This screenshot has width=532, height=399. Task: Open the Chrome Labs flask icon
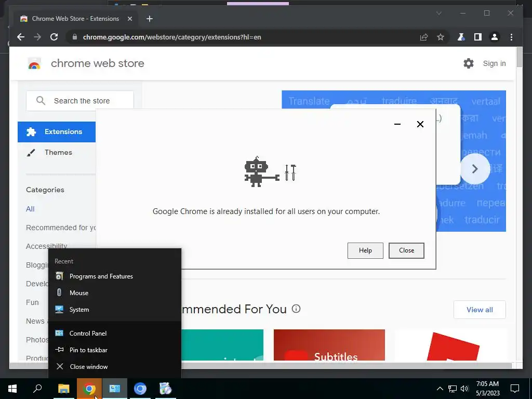point(461,37)
